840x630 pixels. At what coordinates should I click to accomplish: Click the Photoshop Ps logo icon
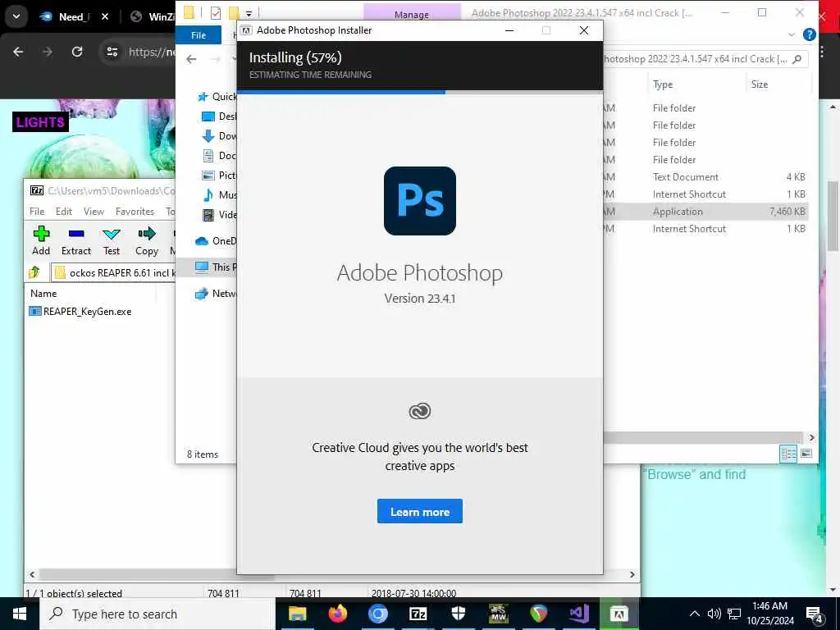click(420, 201)
